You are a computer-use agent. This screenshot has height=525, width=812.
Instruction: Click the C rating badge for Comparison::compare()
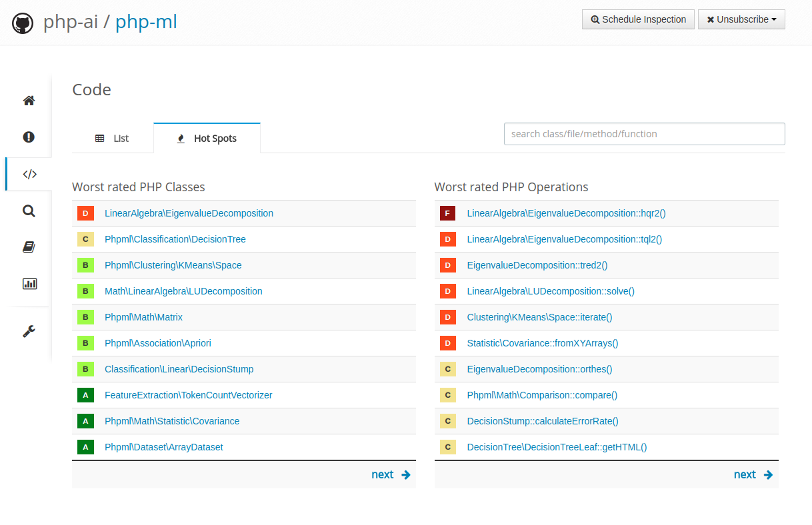[448, 395]
